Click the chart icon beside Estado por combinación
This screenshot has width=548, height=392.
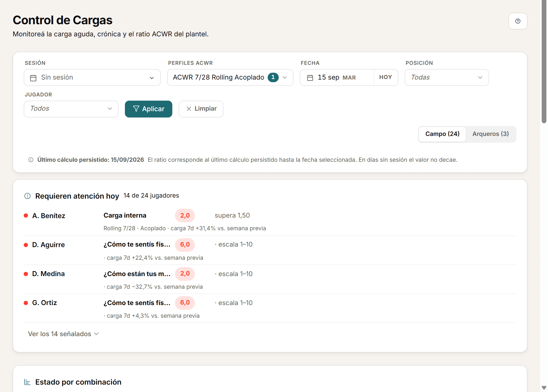pyautogui.click(x=27, y=382)
